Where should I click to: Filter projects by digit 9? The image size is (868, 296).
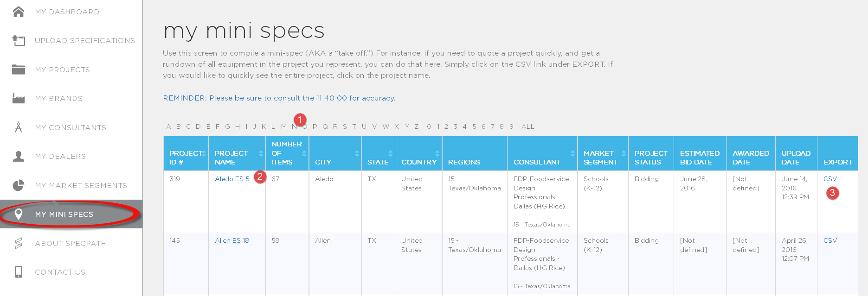511,126
